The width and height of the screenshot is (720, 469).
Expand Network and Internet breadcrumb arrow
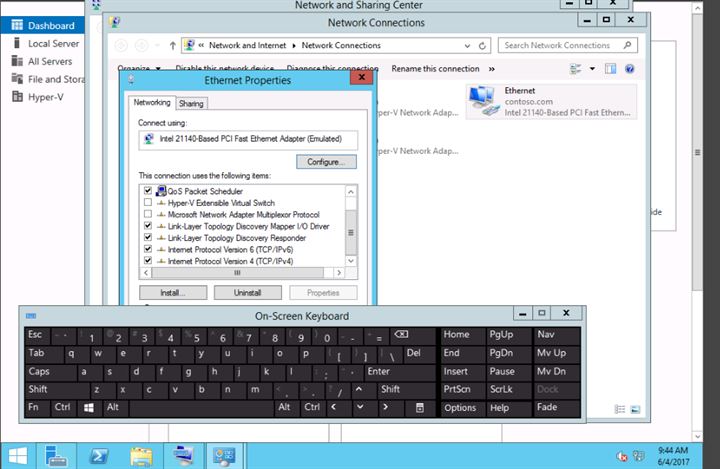pos(293,45)
